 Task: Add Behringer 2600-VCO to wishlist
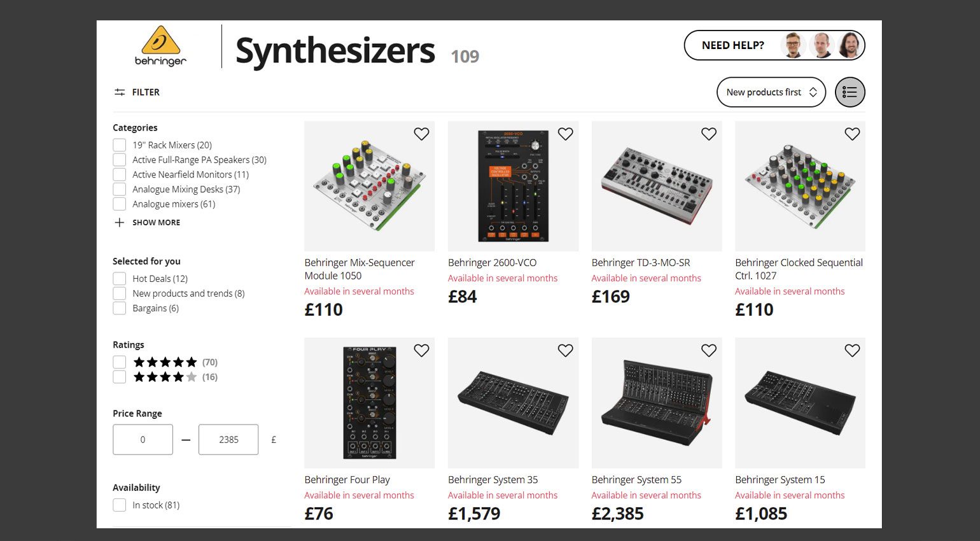[565, 134]
